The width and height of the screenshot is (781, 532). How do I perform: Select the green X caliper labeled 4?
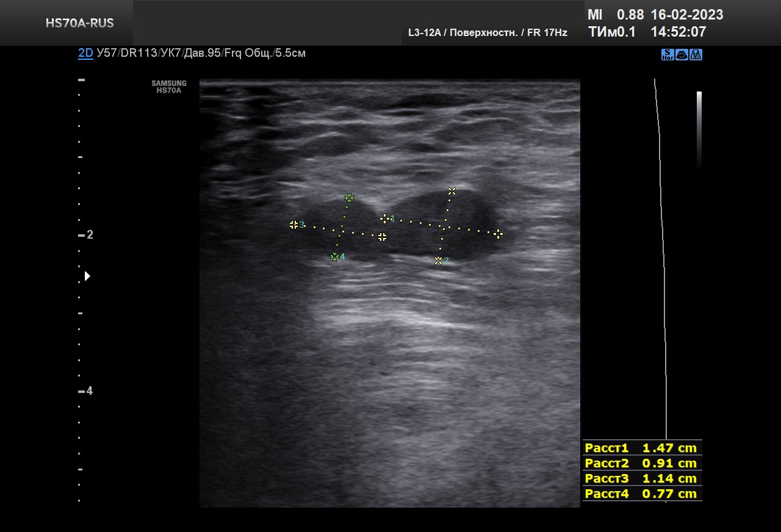coord(334,257)
